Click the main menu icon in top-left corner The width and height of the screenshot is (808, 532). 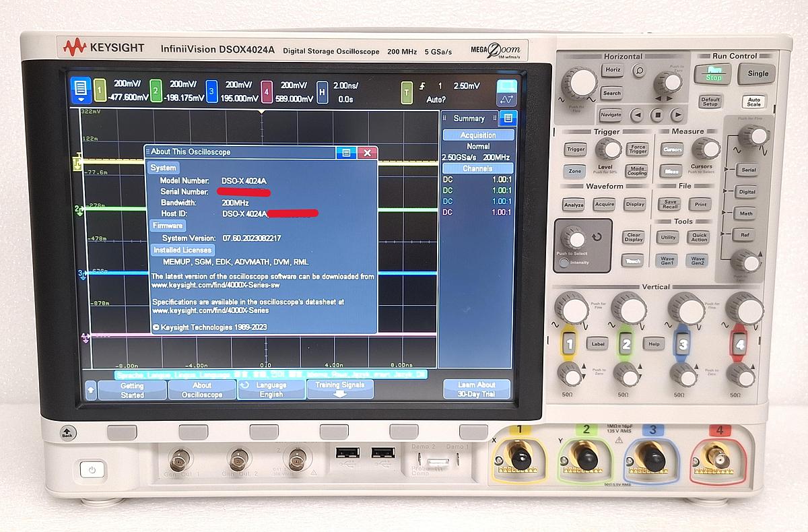pyautogui.click(x=81, y=88)
